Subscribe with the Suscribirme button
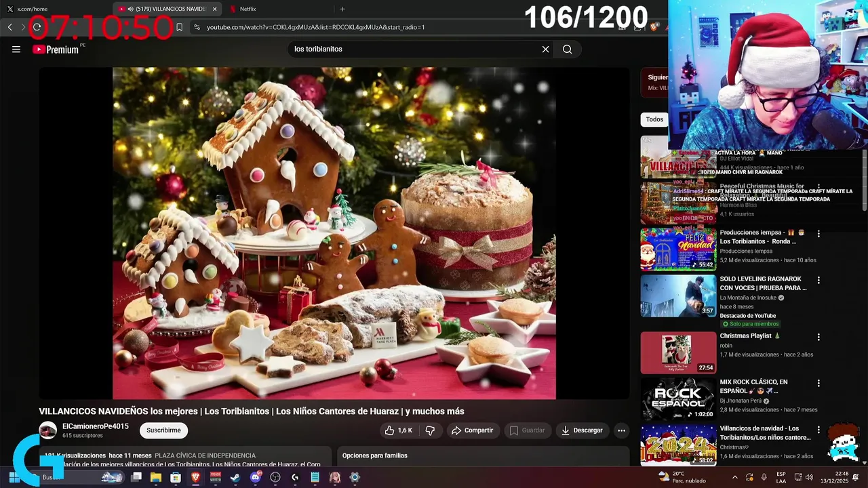 click(x=163, y=430)
